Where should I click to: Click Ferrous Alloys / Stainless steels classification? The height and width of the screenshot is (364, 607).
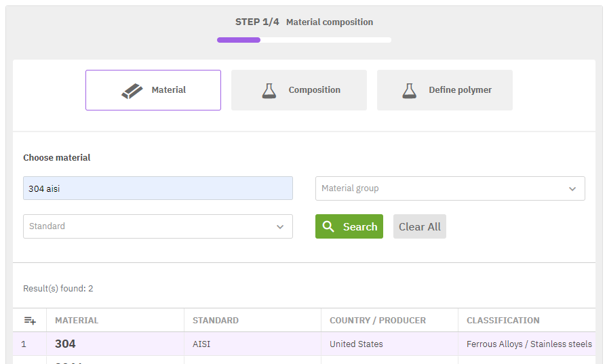(x=529, y=344)
